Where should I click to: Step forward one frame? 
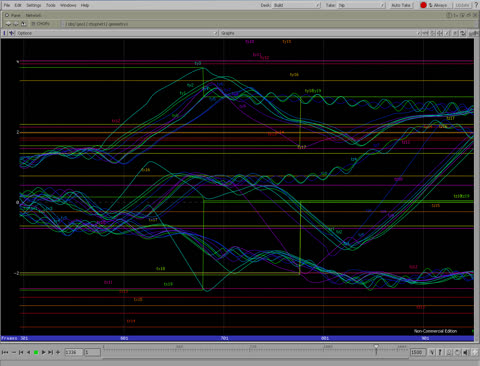click(50, 352)
